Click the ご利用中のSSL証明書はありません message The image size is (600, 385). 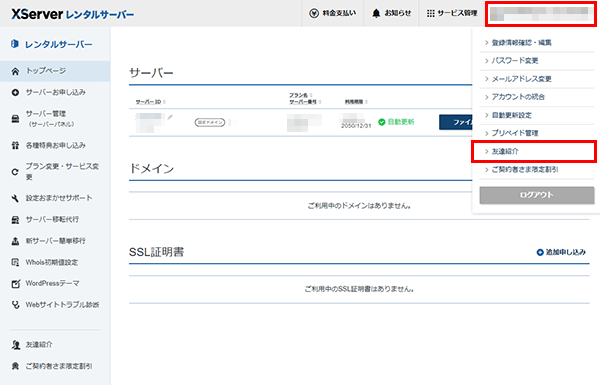[359, 289]
